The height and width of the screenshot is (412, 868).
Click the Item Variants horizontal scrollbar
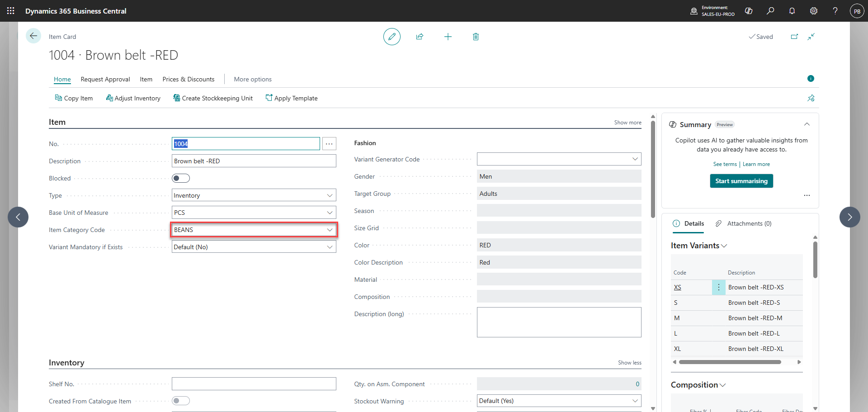730,362
